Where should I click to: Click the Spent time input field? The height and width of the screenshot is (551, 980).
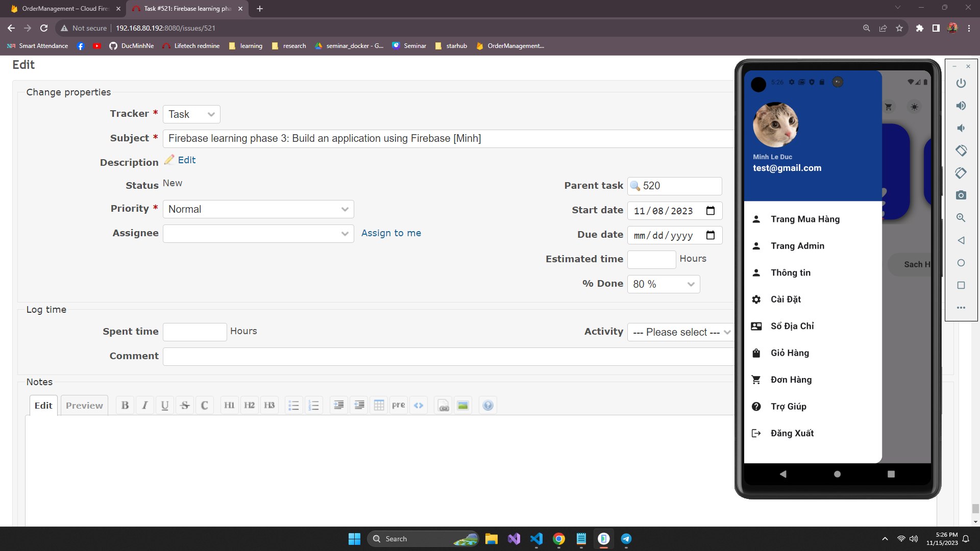click(x=194, y=332)
